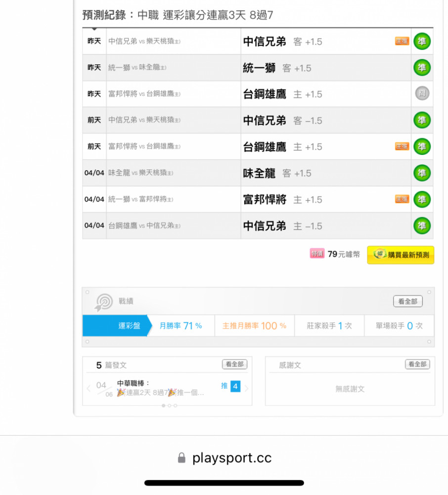
Task: Click the green 準 icon for yesterday's 中信兄弟 客 +1.5 pick
Action: (x=422, y=42)
